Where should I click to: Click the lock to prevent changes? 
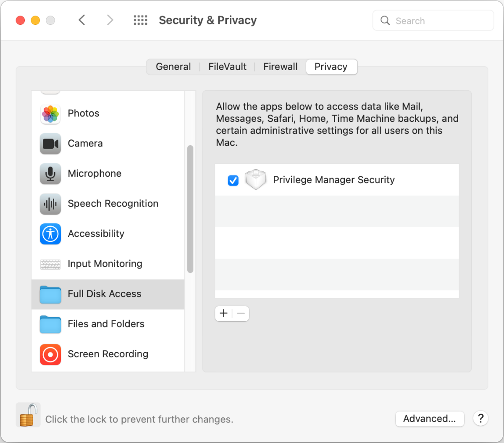[x=28, y=415]
